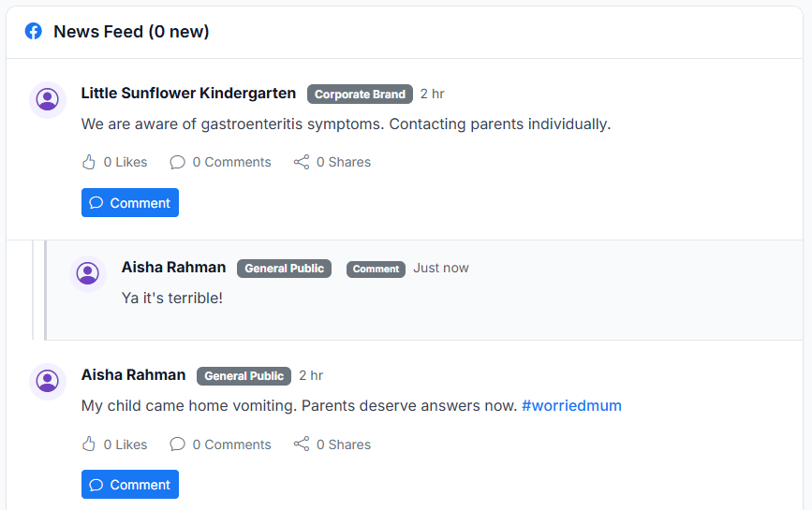Viewport: 812px width, 510px height.
Task: Click Aisha Rahman's avatar on vomiting post
Action: [x=48, y=381]
